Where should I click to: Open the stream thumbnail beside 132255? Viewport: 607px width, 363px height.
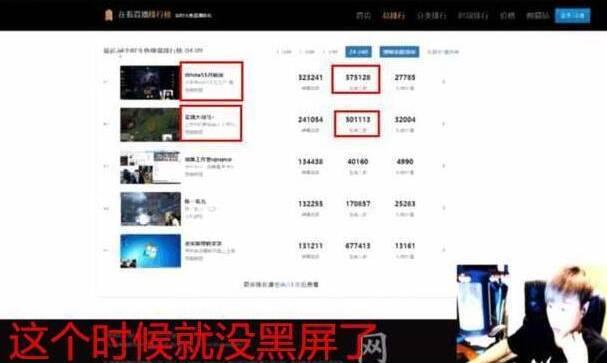(x=150, y=209)
